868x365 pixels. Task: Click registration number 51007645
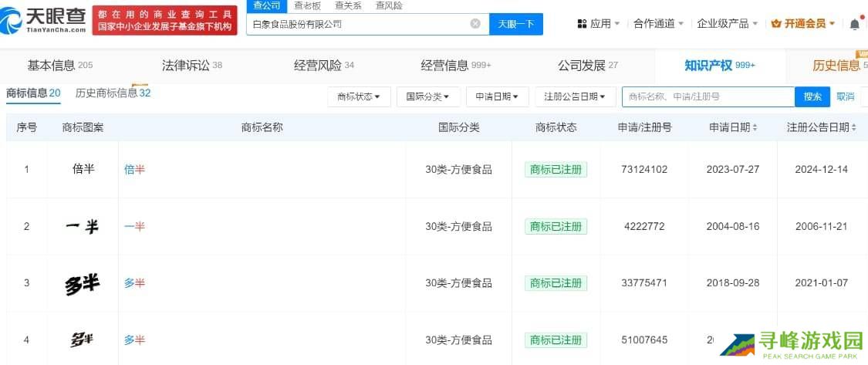(x=644, y=340)
